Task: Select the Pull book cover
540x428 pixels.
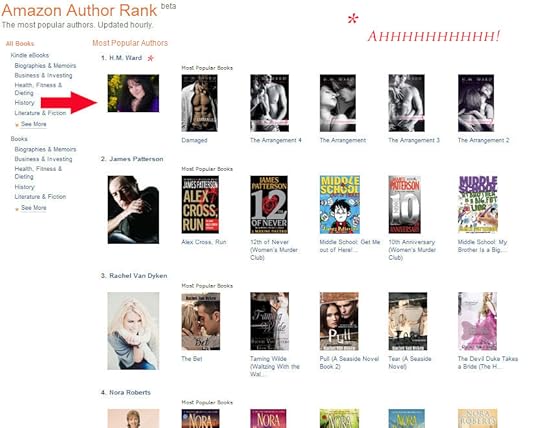Action: tap(339, 321)
